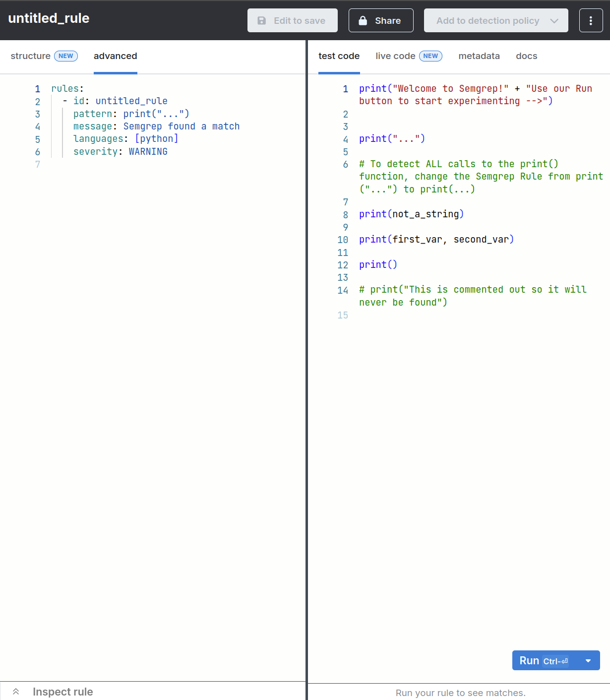Click the Edit to save button
Viewport: 610px width, 700px height.
pyautogui.click(x=293, y=20)
